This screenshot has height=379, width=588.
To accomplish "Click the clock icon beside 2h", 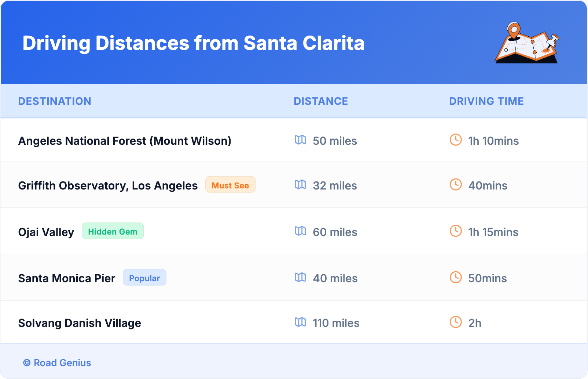I will (x=456, y=322).
